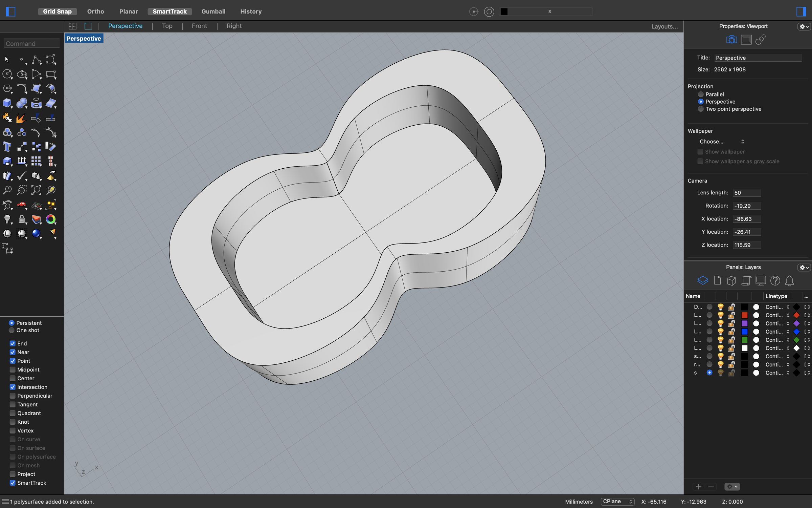The height and width of the screenshot is (508, 812).
Task: Open the Notifications panel bell icon
Action: (x=790, y=281)
